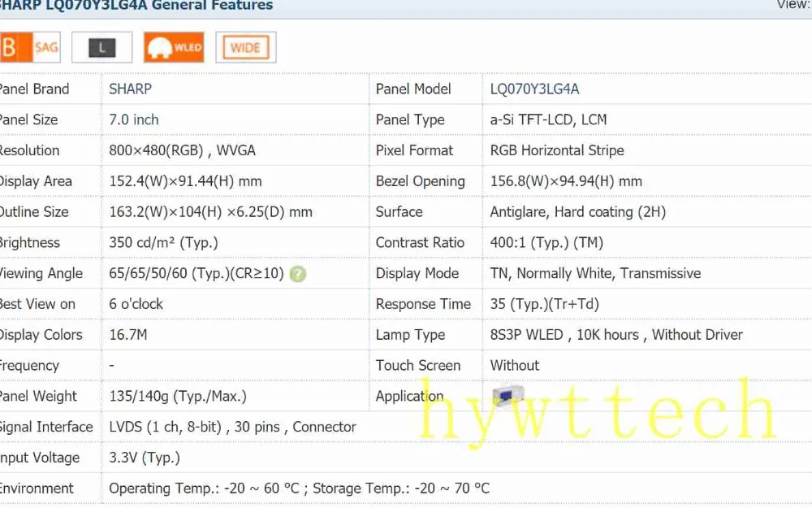Click the orange WLED backlight icon
Screen dimensions: 812x508
(174, 47)
